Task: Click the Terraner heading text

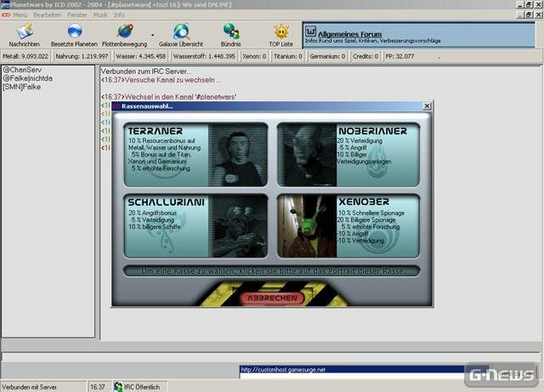Action: 156,131
